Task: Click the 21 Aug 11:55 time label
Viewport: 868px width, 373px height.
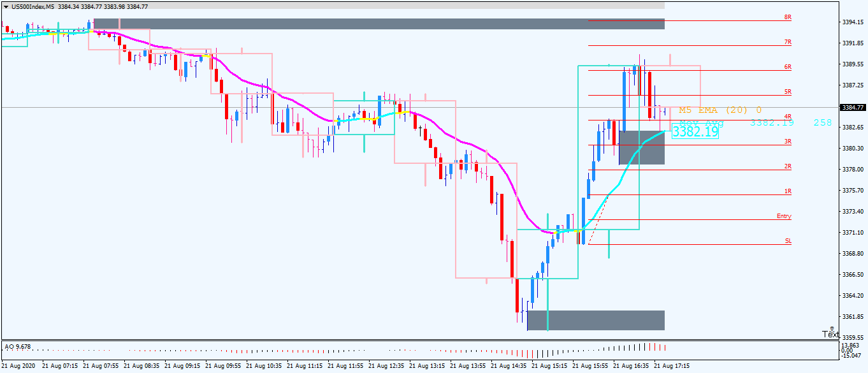Action: [x=346, y=367]
